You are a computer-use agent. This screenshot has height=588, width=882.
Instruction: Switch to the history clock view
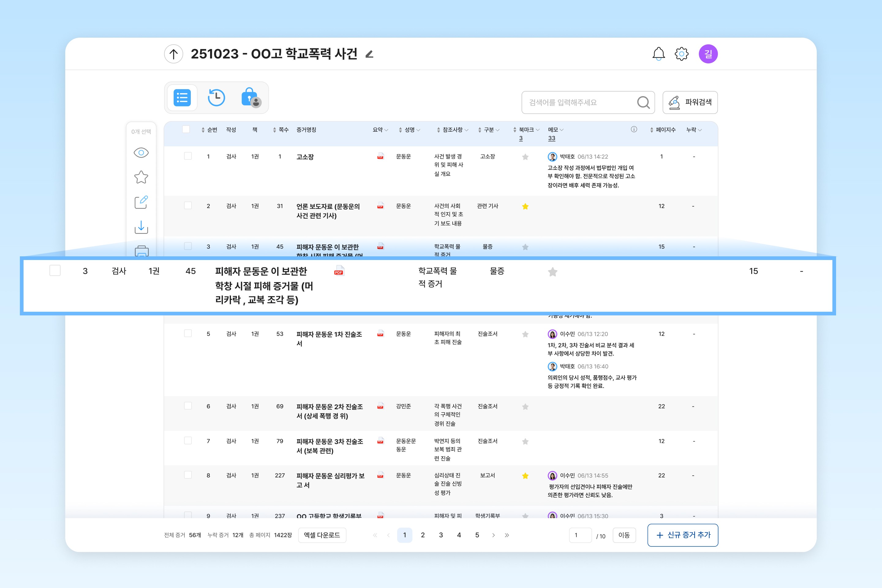coord(216,98)
